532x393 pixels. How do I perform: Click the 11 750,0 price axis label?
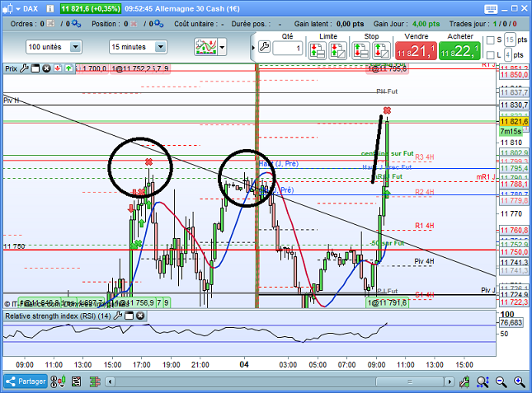point(513,252)
